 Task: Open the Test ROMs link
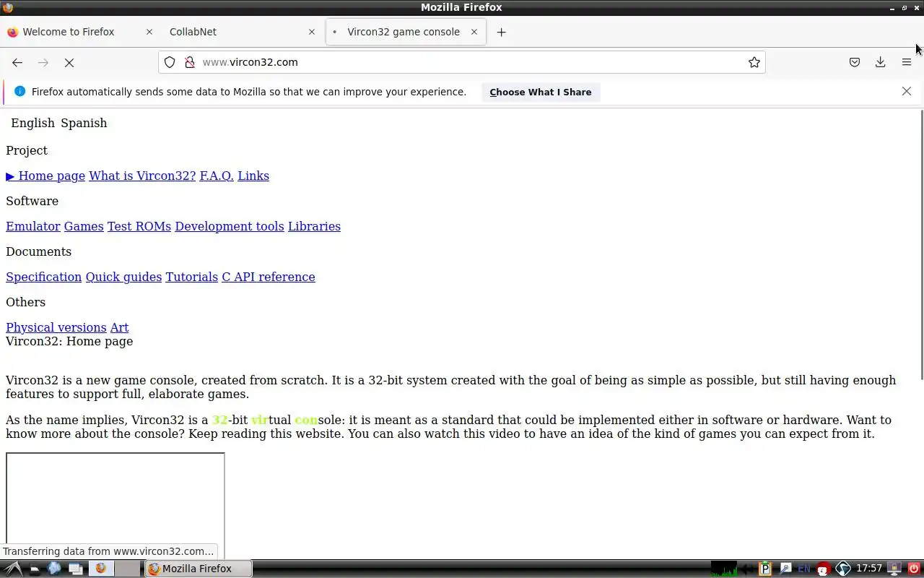[x=139, y=226]
